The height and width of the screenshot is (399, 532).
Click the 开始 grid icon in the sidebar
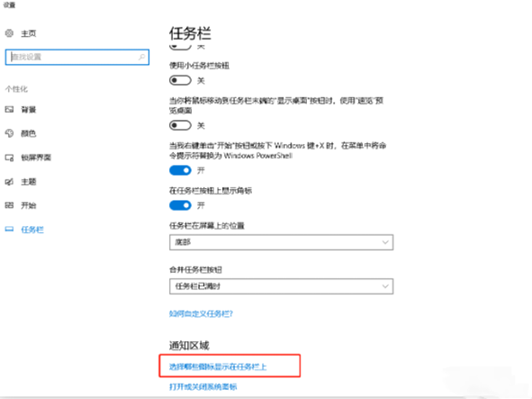click(9, 205)
